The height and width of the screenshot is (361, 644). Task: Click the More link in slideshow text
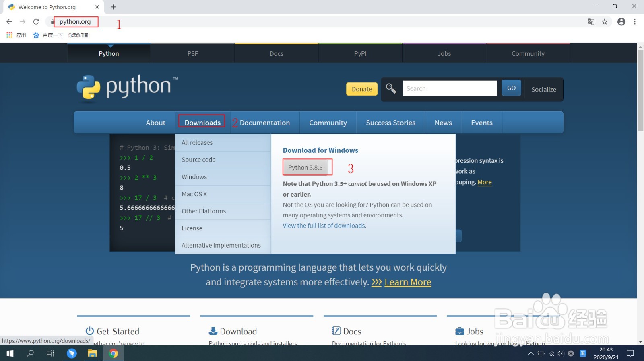(485, 182)
